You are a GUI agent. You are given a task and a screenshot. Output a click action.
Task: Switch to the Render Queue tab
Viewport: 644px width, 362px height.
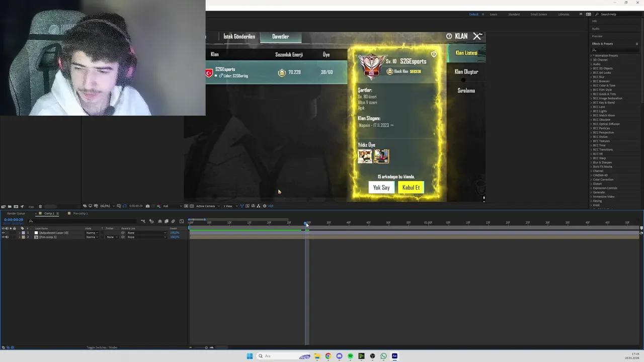tap(16, 213)
